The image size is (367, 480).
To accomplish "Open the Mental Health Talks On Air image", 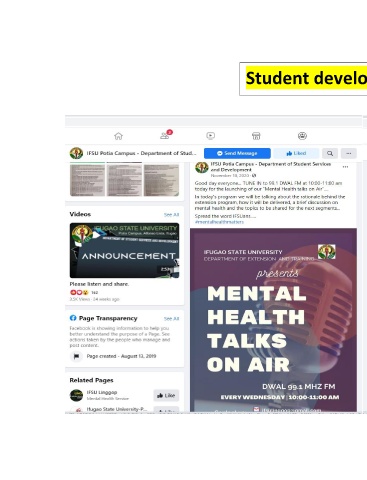I will (x=273, y=320).
